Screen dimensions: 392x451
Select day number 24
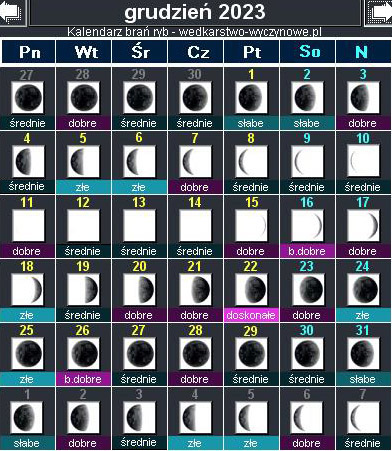tap(363, 266)
